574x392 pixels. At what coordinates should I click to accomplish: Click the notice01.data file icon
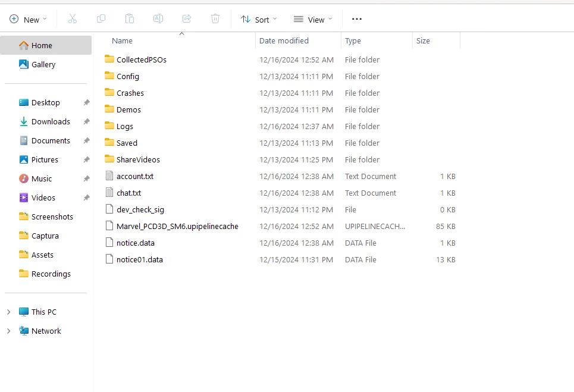(x=109, y=259)
